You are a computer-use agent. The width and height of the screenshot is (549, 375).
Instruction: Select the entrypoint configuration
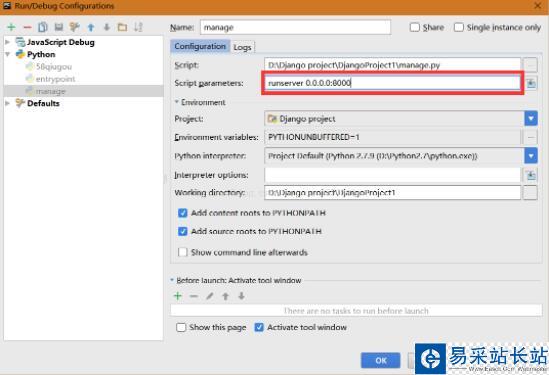point(56,79)
